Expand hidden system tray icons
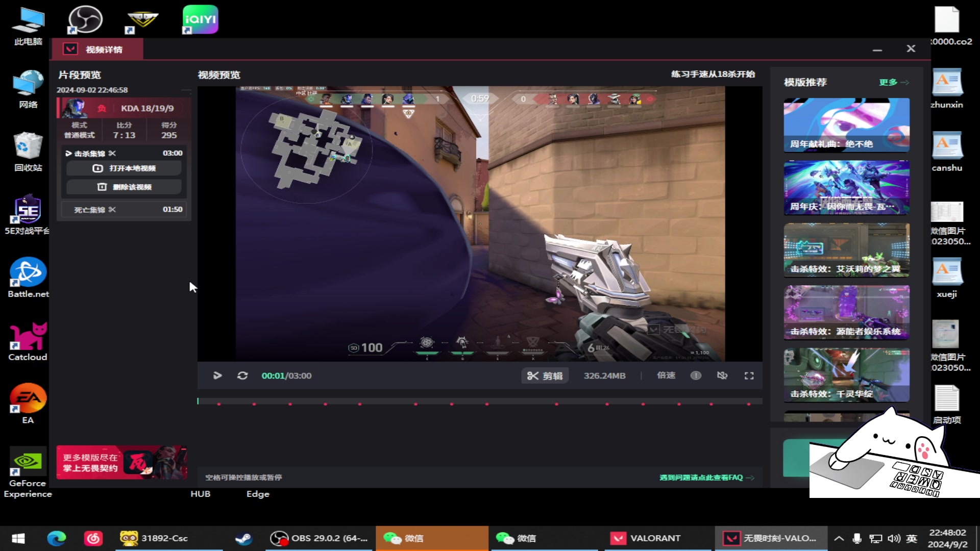The image size is (980, 551). (x=839, y=538)
